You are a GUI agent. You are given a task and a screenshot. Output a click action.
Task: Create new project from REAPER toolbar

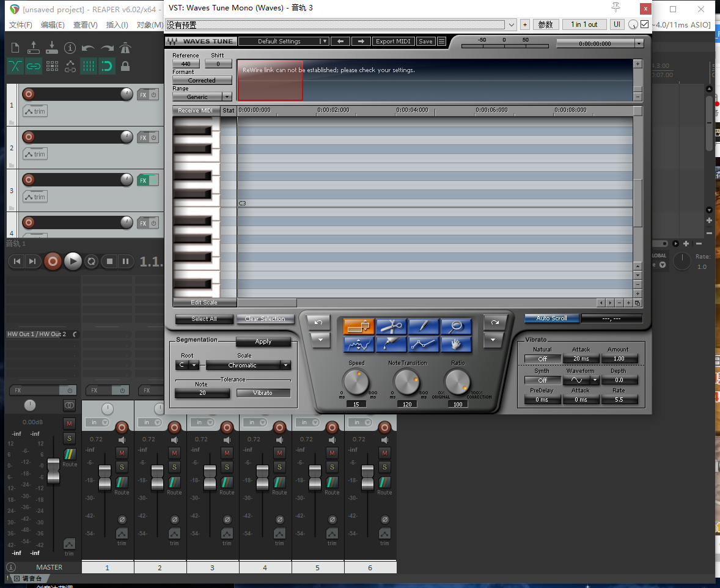point(15,48)
